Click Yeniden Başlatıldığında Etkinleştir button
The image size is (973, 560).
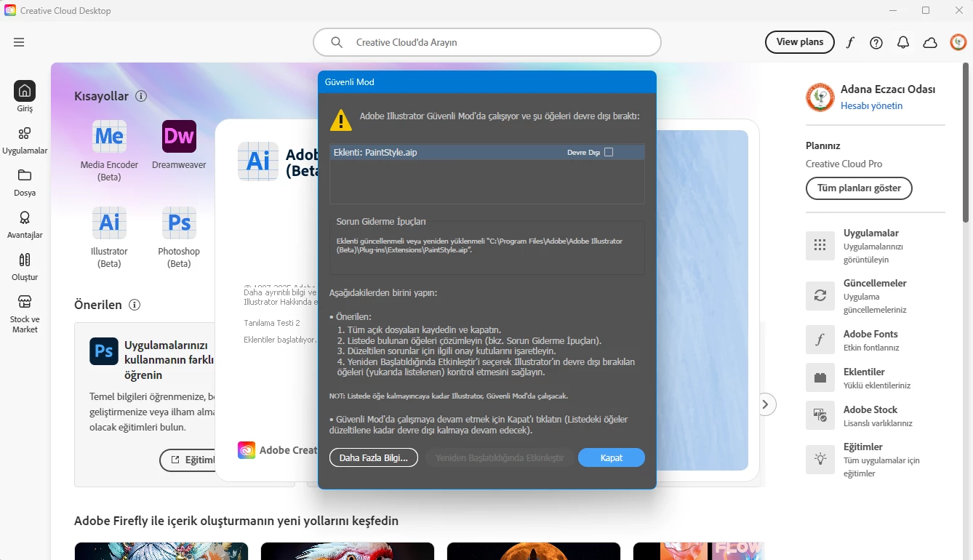(x=499, y=457)
